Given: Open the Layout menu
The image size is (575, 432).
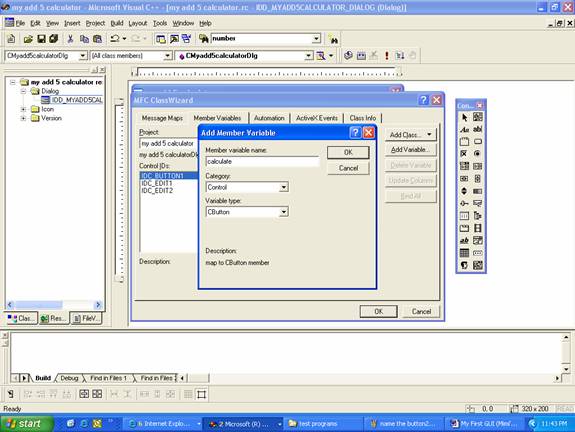Looking at the screenshot, I should (138, 23).
